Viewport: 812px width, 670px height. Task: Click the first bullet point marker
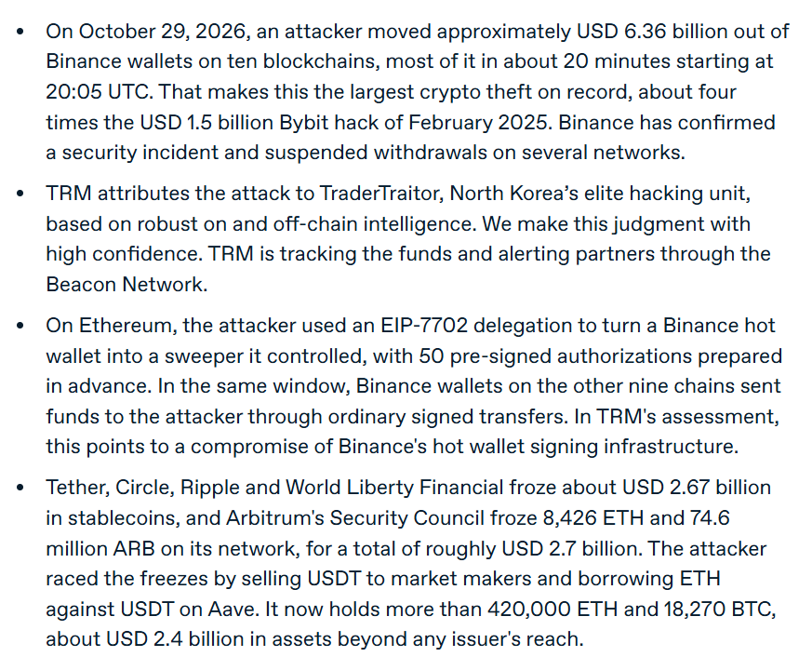coord(20,33)
